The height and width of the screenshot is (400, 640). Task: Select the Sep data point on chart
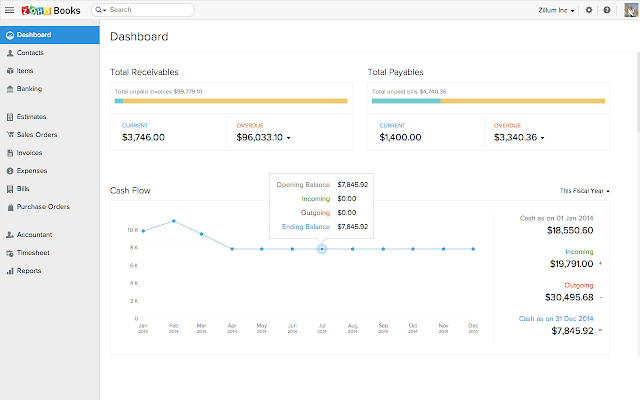[383, 249]
